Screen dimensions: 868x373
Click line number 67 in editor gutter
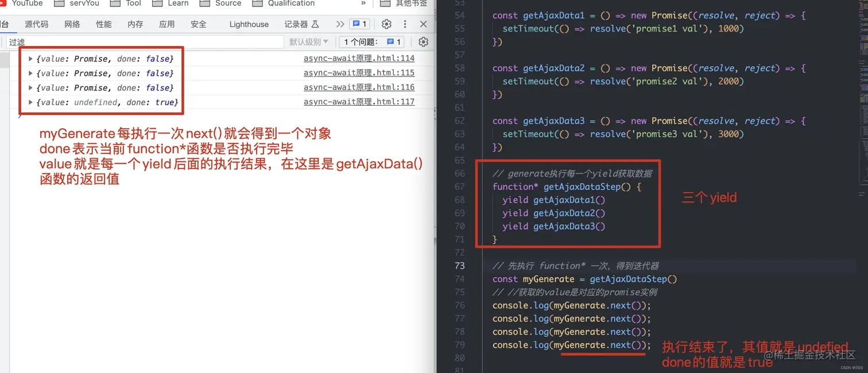(x=459, y=187)
